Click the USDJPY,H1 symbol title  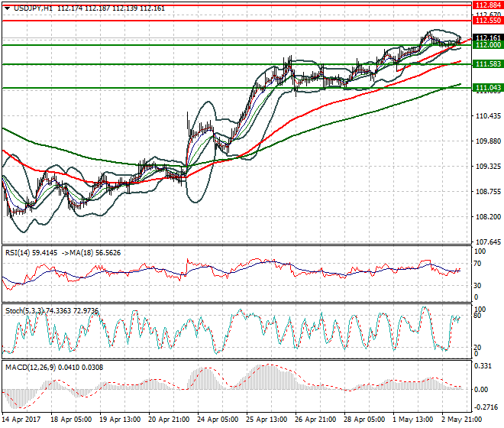point(33,8)
